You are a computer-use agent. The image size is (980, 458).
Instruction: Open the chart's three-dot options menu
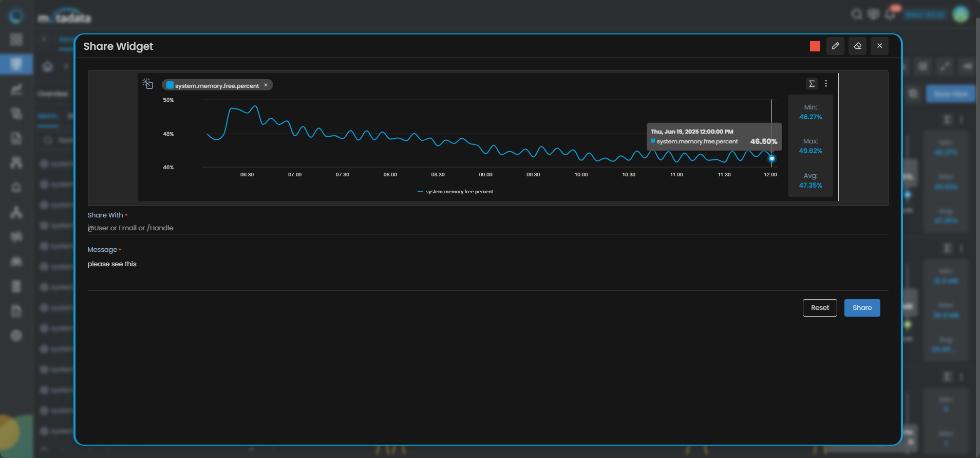826,84
